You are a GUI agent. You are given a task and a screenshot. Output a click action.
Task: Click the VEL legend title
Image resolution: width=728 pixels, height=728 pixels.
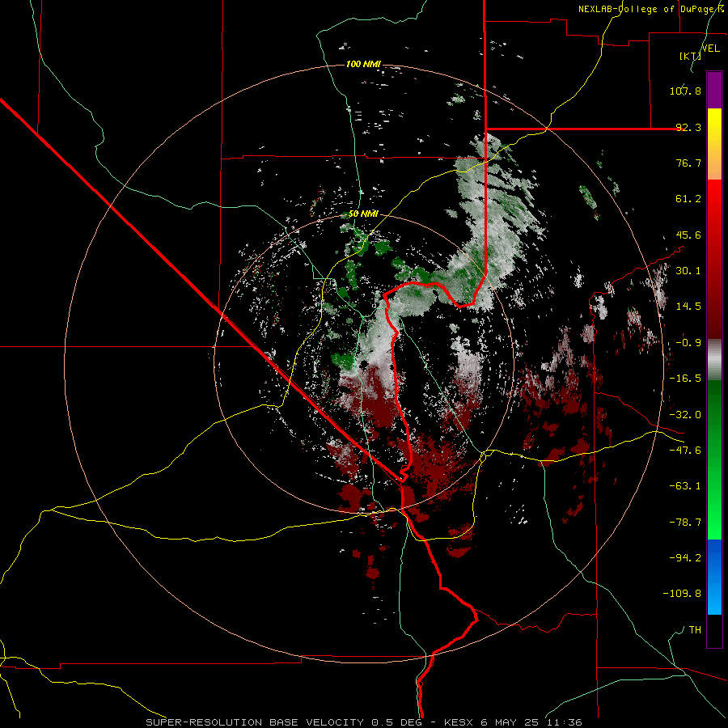711,49
